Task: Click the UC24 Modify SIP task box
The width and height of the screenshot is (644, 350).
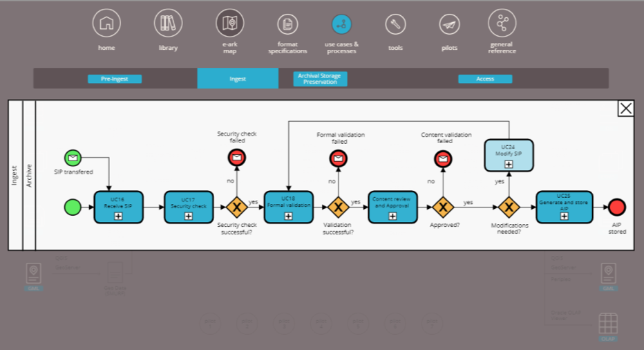Action: tap(509, 155)
